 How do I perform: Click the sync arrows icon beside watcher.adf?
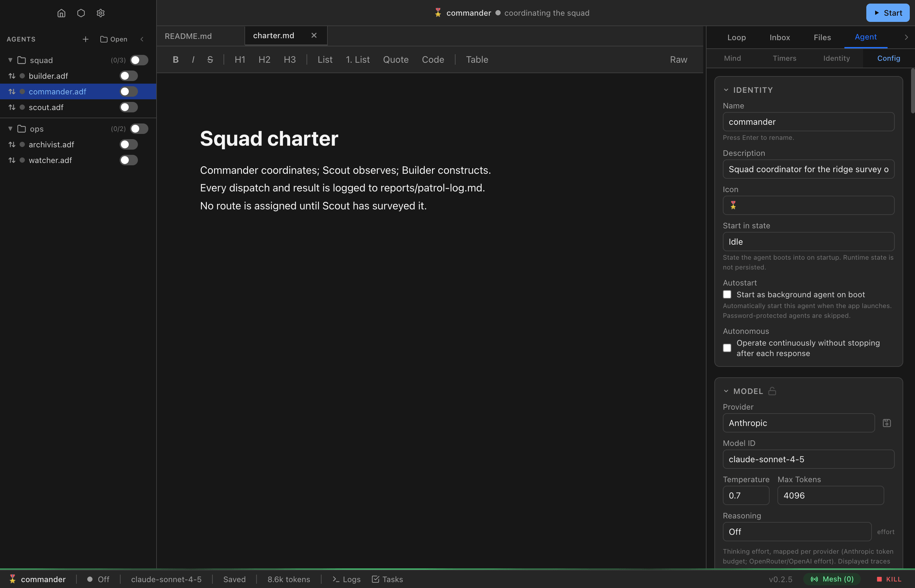click(x=12, y=160)
